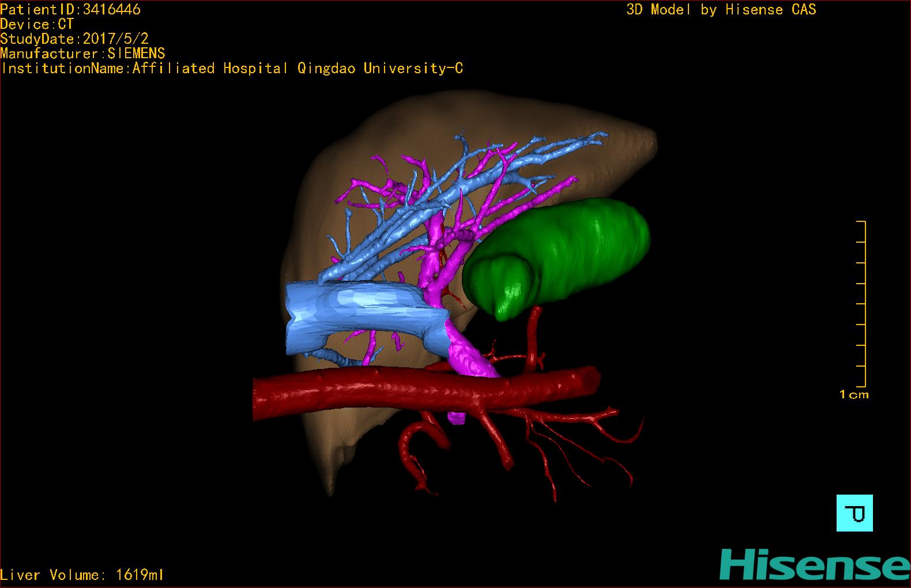Select the large red horizontal artery
Screen dimensions: 911x588
coord(427,390)
